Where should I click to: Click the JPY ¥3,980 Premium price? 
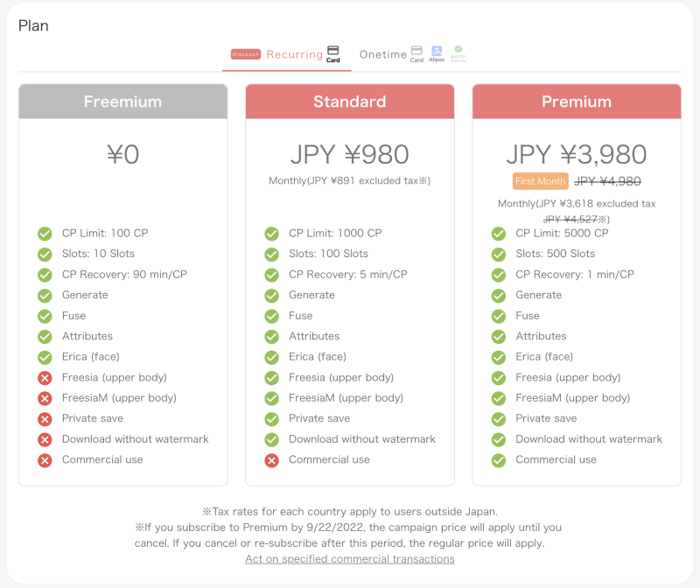click(x=576, y=155)
